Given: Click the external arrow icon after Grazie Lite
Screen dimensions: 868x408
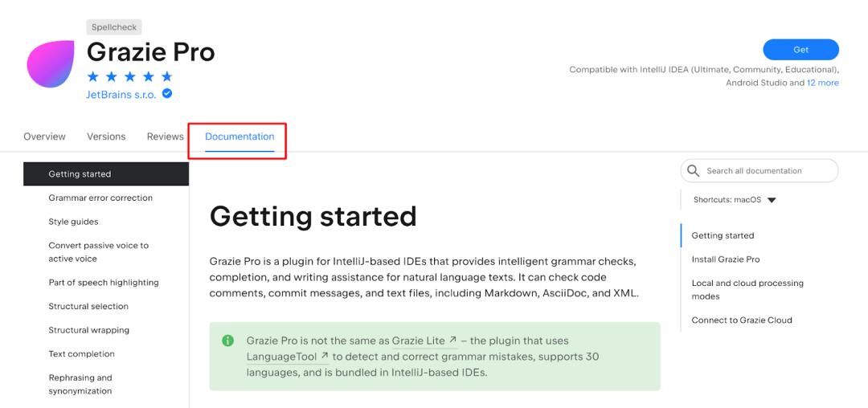Looking at the screenshot, I should (x=452, y=340).
